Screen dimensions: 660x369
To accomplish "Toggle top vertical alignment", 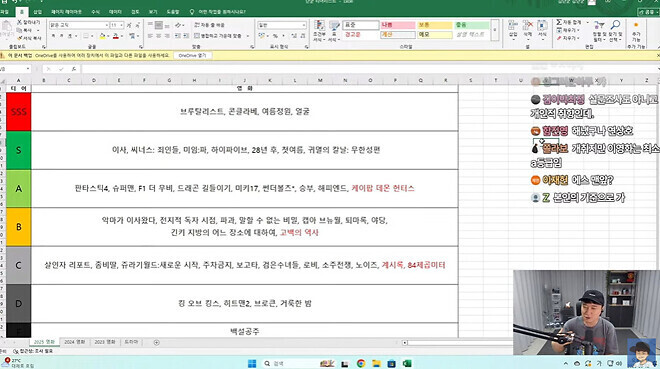I will (150, 25).
